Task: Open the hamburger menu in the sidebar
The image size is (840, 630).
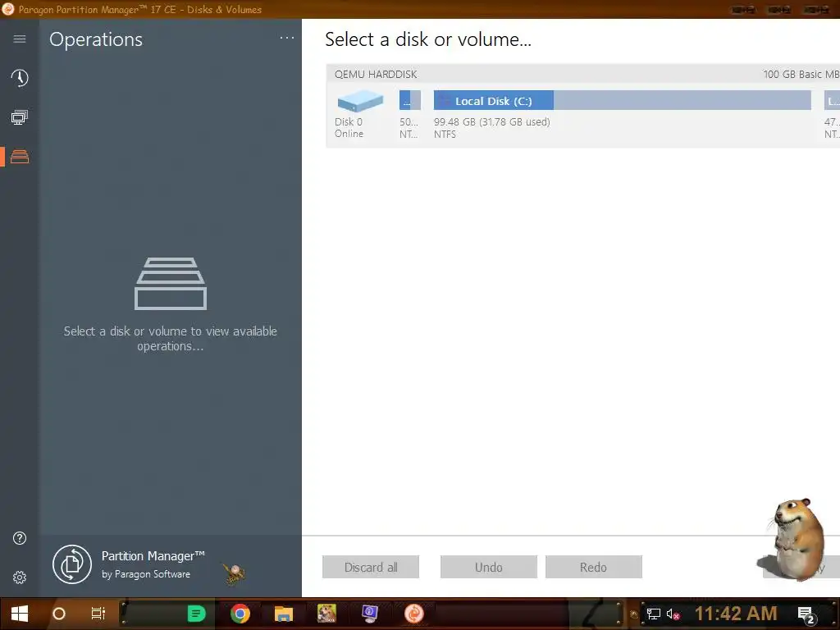Action: click(x=20, y=39)
